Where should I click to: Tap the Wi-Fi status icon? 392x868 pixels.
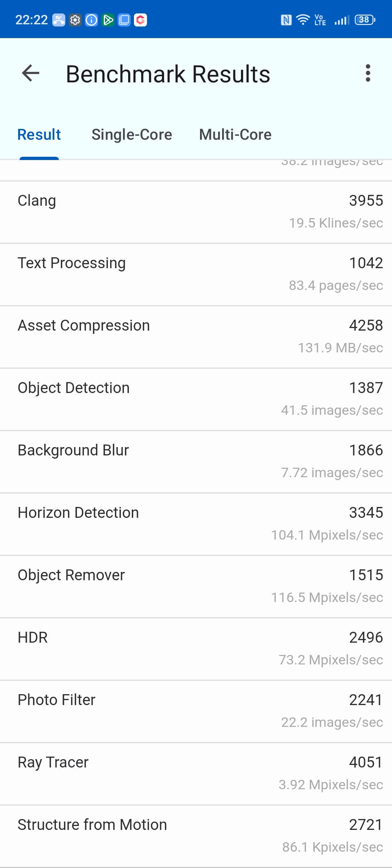303,20
